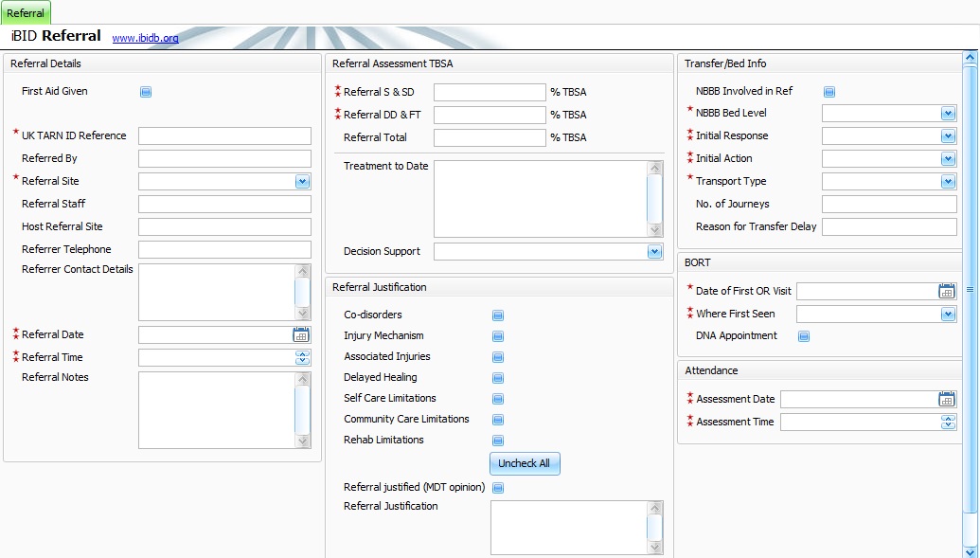Click the Referral Time spinner arrows

[x=302, y=357]
